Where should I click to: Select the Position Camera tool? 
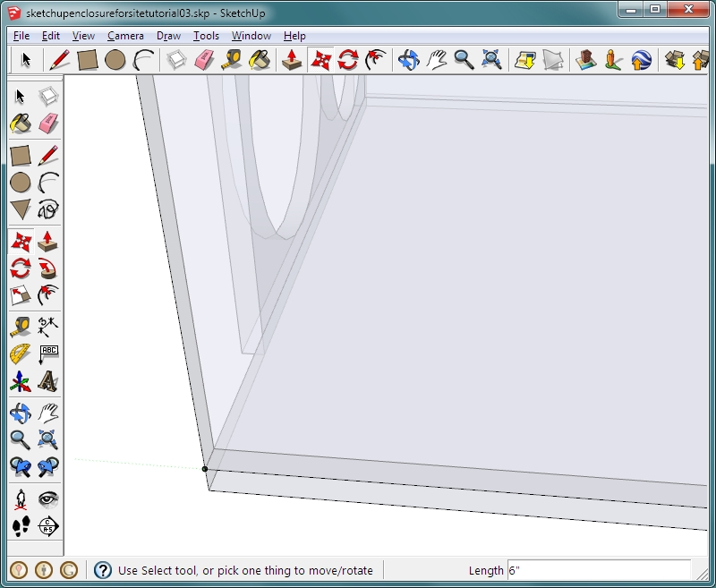pos(21,499)
